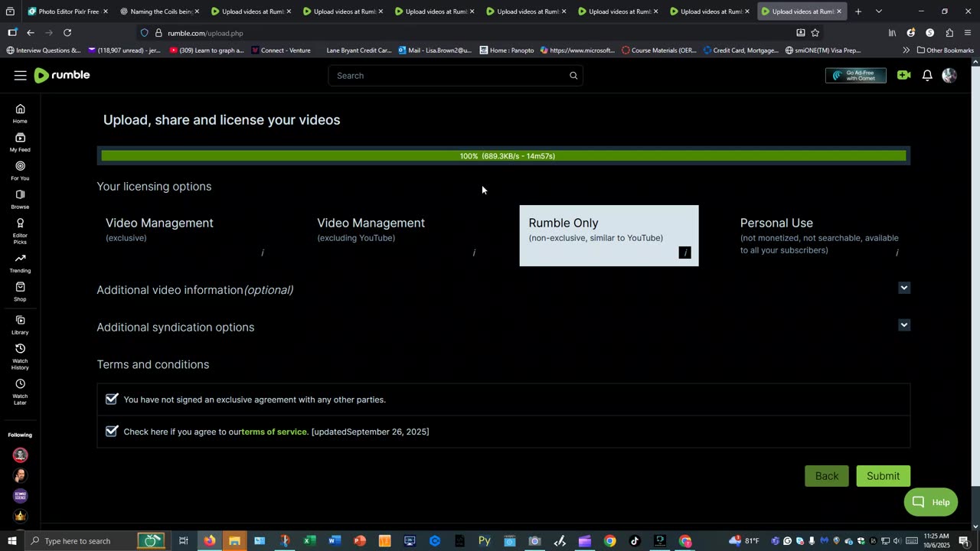
Task: Click Additional video information heading
Action: (x=194, y=290)
